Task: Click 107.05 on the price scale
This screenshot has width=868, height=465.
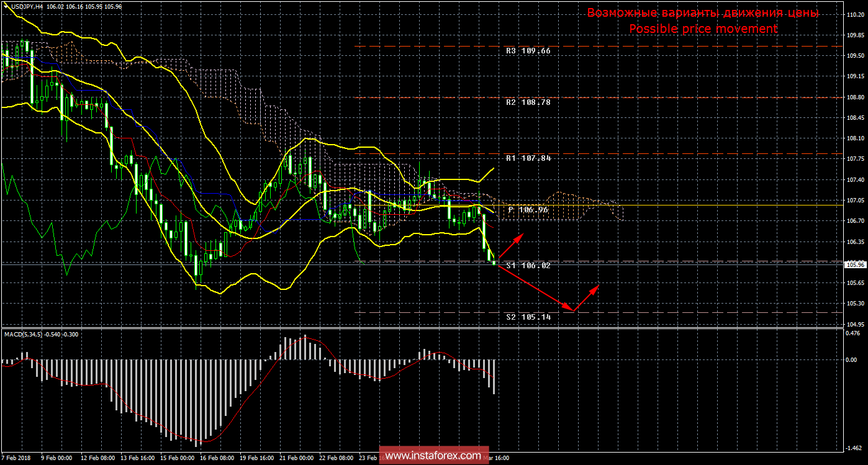Action: tap(855, 201)
